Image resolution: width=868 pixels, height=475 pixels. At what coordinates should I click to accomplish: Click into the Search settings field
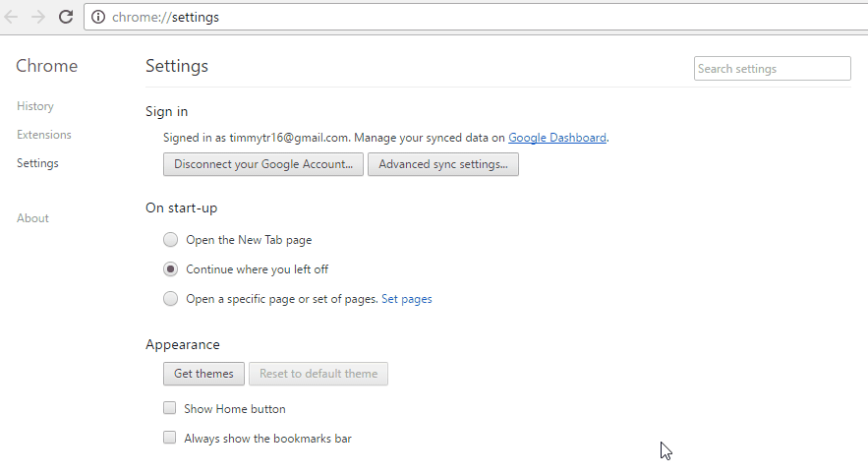pyautogui.click(x=773, y=69)
